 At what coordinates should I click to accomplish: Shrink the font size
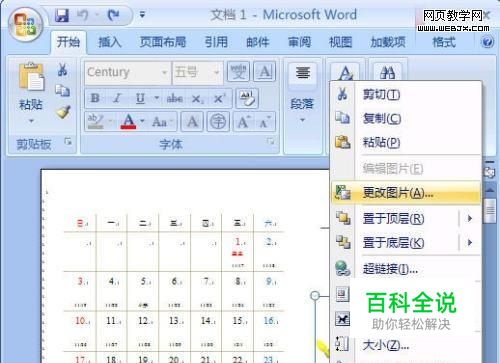265,122
